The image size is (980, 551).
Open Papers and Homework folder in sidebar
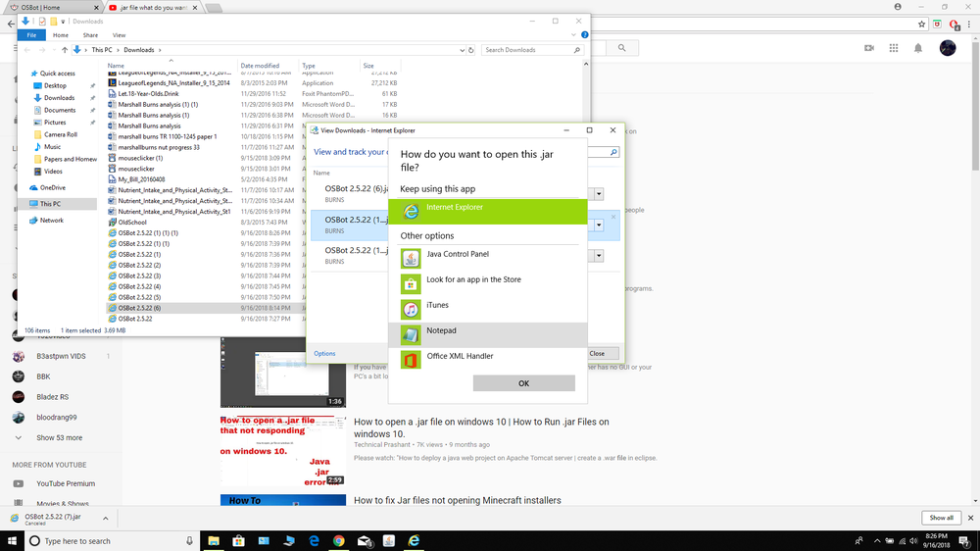[70, 159]
